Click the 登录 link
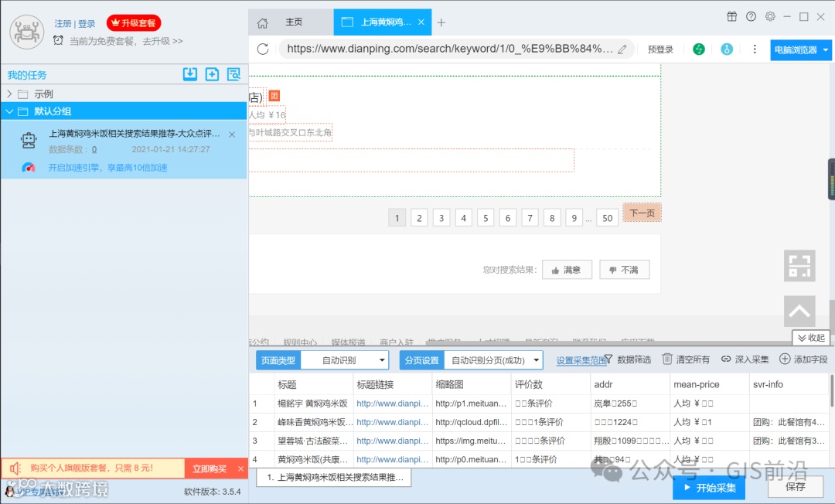Viewport: 835px width, 504px height. point(87,23)
